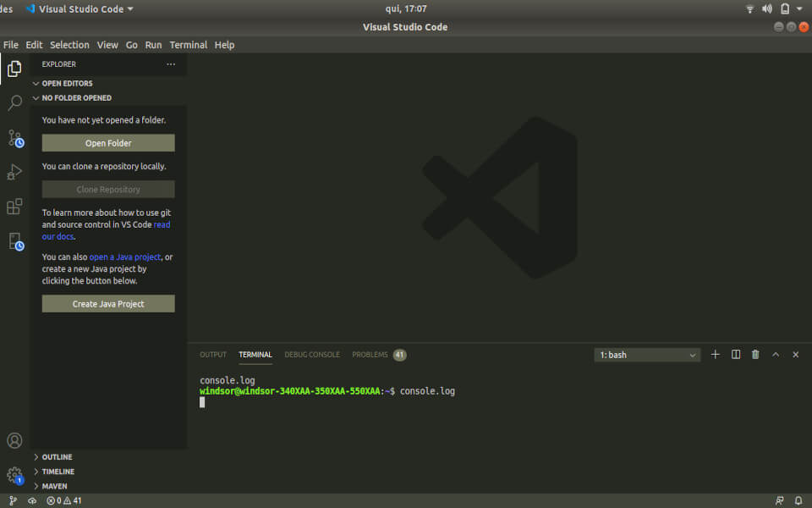
Task: Open the Run menu
Action: tap(153, 45)
